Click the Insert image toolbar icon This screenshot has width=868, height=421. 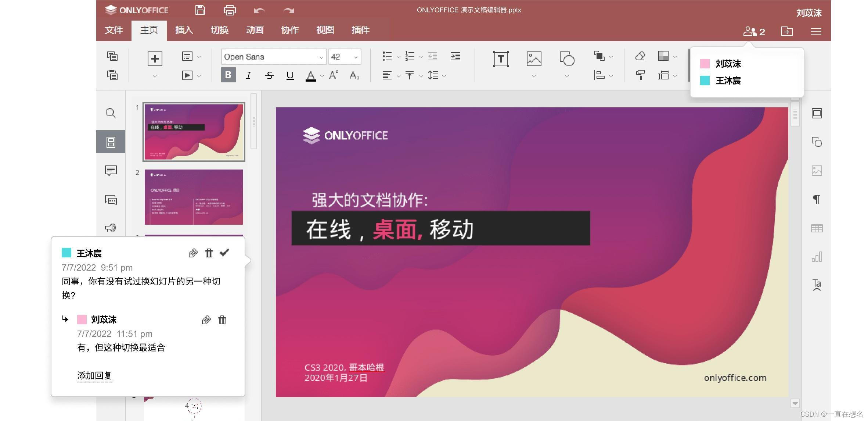click(x=533, y=59)
